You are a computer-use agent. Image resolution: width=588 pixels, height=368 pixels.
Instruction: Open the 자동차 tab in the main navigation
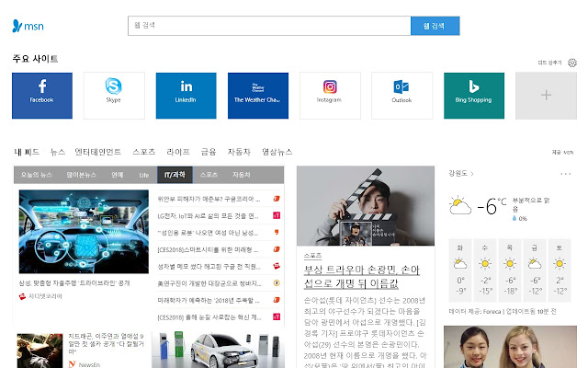[239, 152]
